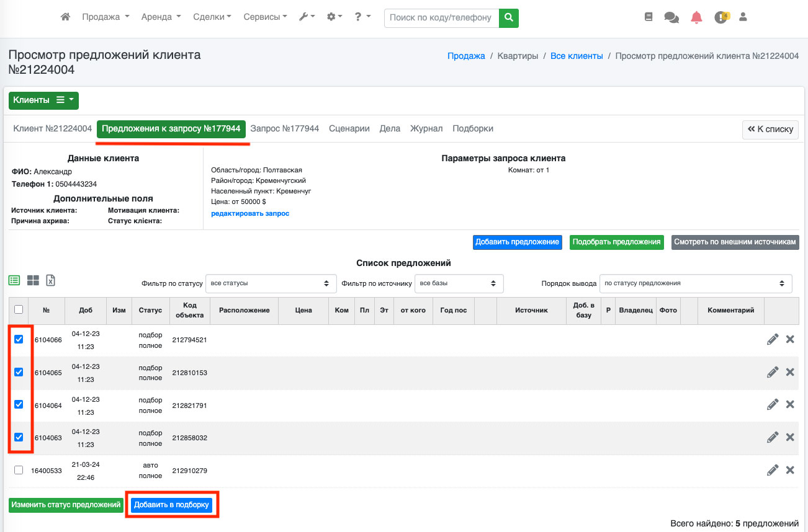Switch to the Подборки tab
This screenshot has width=808, height=532.
point(473,128)
